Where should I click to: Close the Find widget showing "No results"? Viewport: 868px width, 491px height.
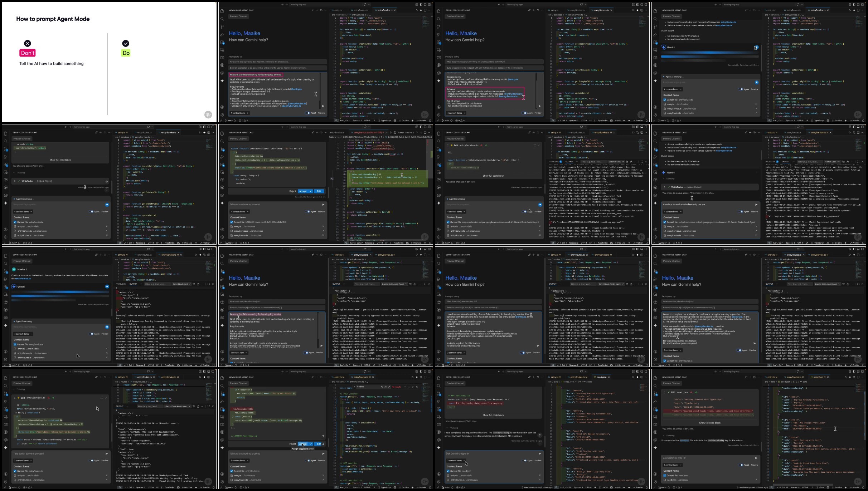(417, 387)
